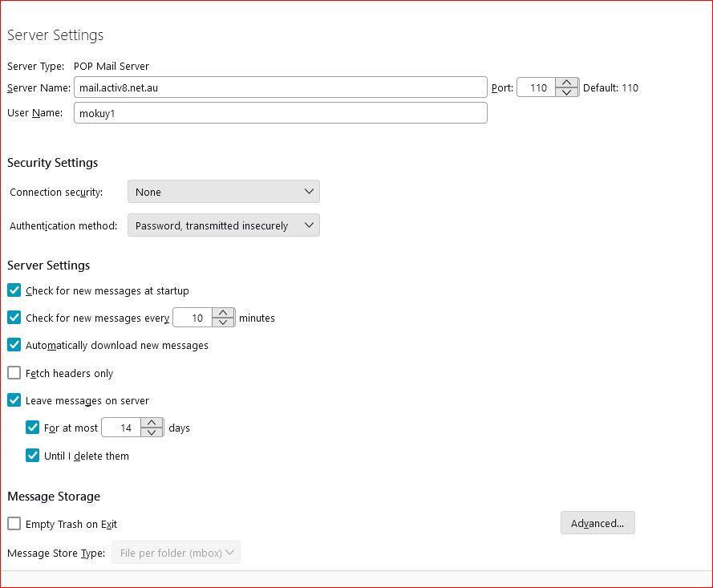
Task: Click the Server Name input field
Action: click(281, 87)
